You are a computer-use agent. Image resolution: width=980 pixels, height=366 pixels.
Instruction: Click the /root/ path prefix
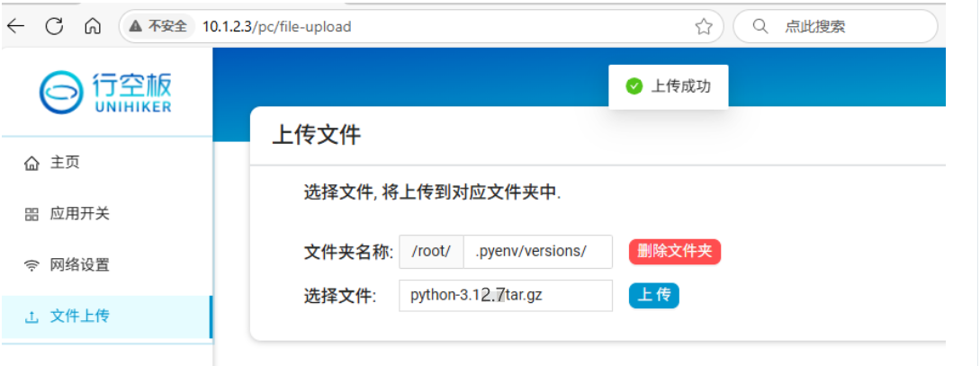431,252
